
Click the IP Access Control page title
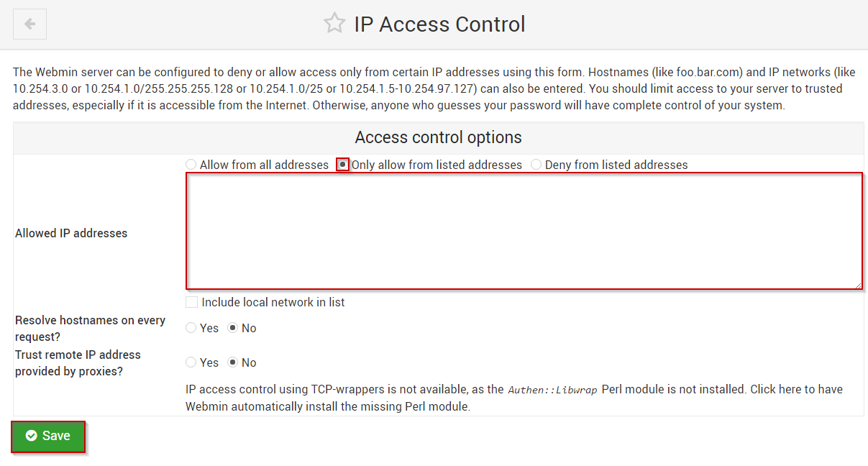tap(439, 24)
